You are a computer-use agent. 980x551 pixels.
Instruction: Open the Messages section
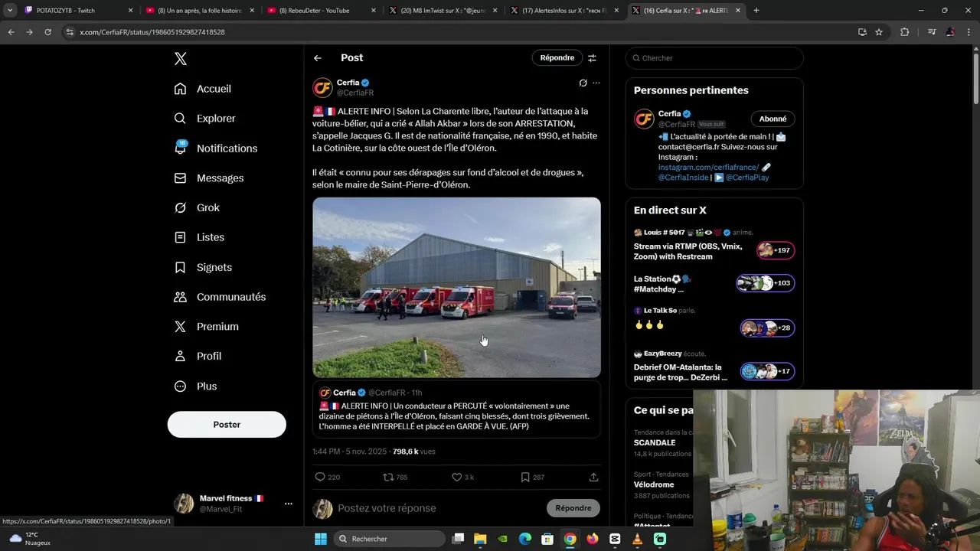pyautogui.click(x=208, y=178)
